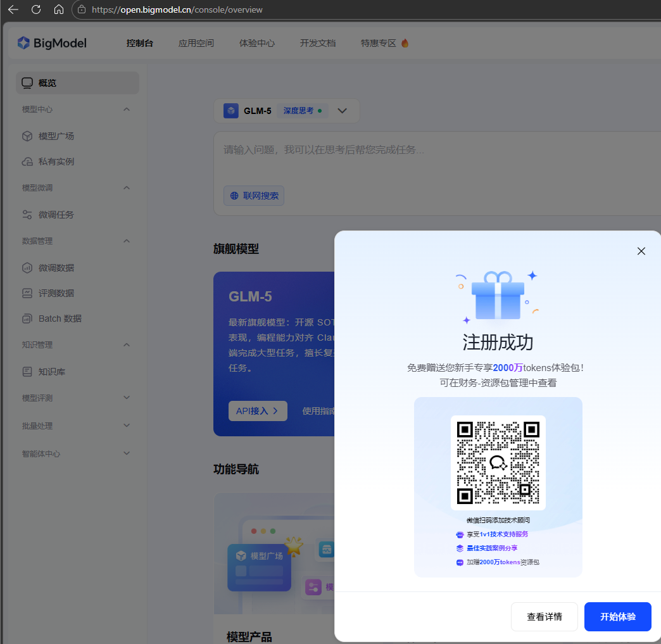Click the 开始体验 button
Viewport: 661px width, 644px height.
point(617,617)
